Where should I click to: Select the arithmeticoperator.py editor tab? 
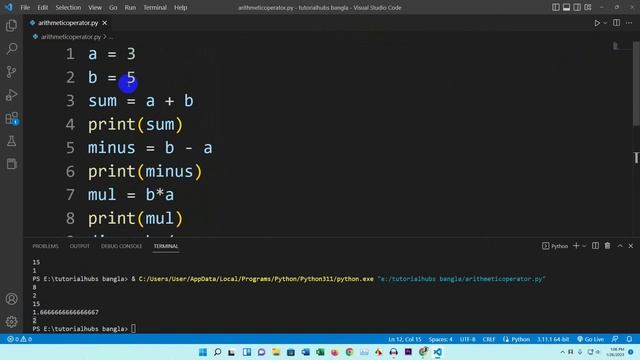[68, 23]
